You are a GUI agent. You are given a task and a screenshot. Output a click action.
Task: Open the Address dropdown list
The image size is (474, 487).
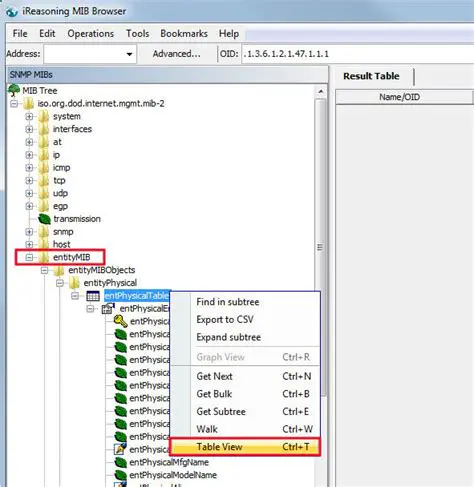pyautogui.click(x=130, y=54)
